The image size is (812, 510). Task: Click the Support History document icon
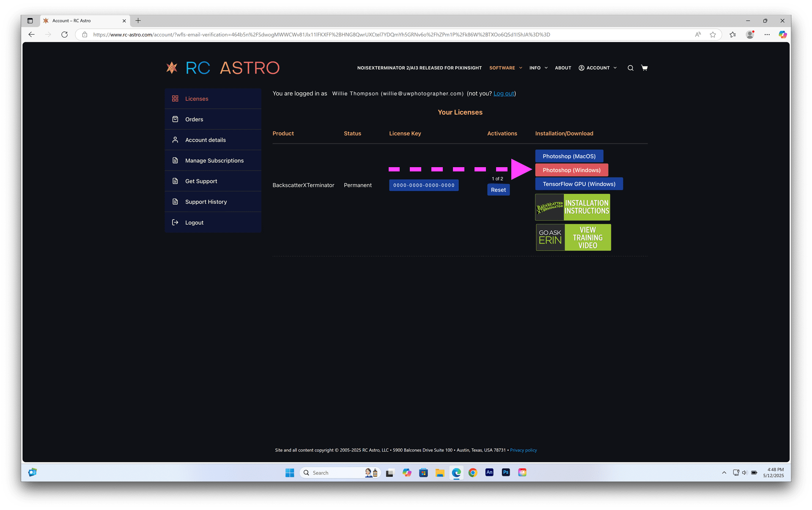pyautogui.click(x=175, y=202)
